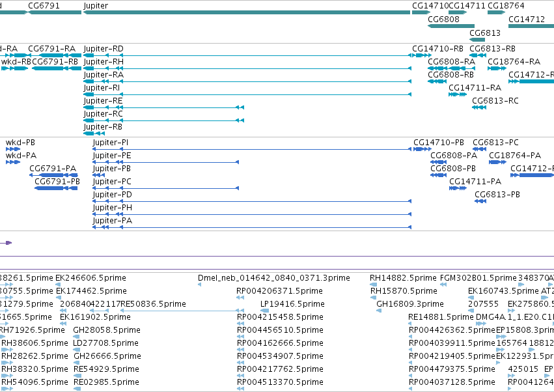Select the Jupiter-PC protein label
554x392 pixels.
click(x=112, y=181)
